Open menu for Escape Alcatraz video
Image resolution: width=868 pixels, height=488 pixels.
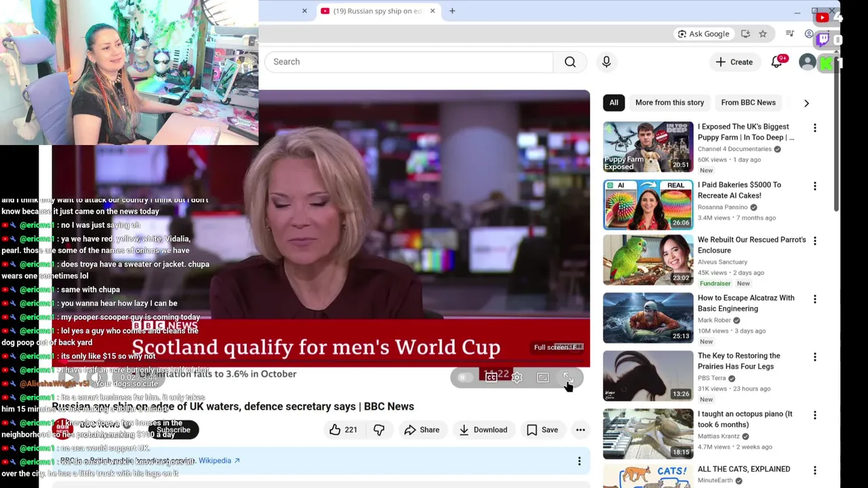[814, 299]
